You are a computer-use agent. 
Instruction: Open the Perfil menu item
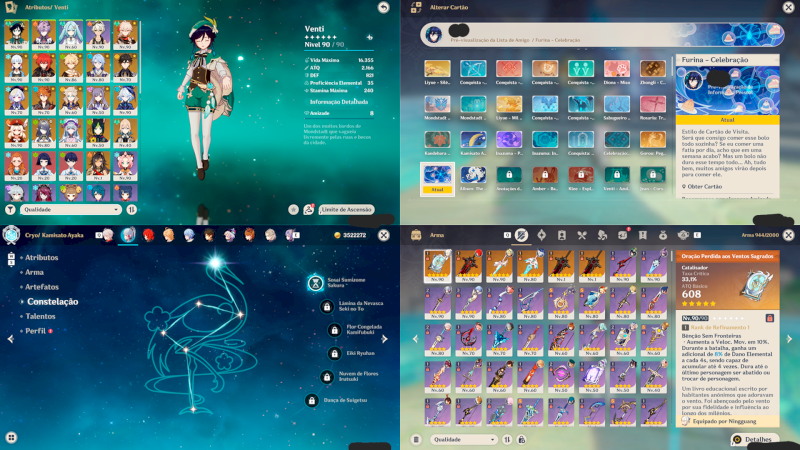36,331
